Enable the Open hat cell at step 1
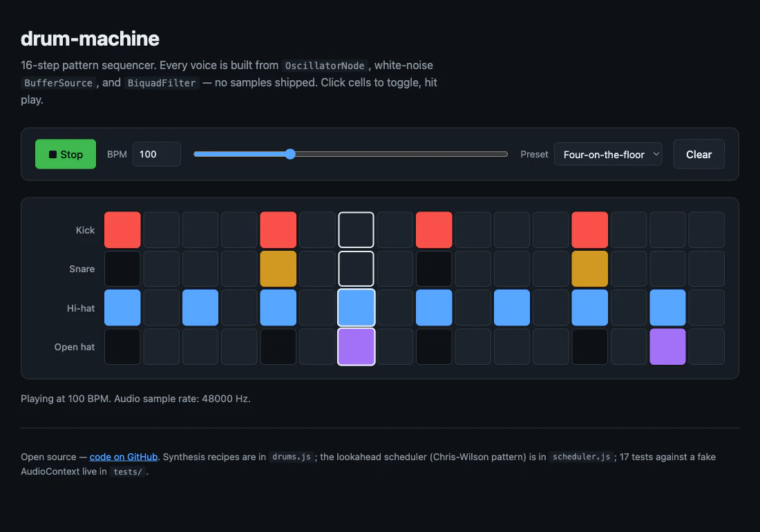The image size is (760, 532). click(122, 347)
